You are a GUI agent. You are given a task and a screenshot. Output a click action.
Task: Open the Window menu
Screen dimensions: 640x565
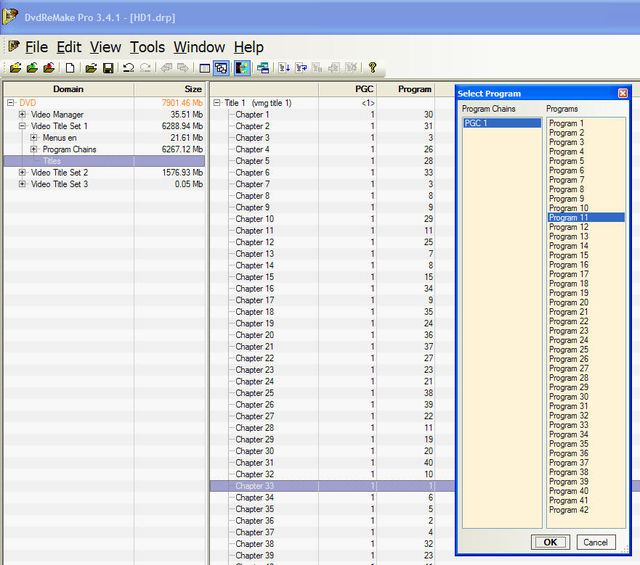pos(199,47)
